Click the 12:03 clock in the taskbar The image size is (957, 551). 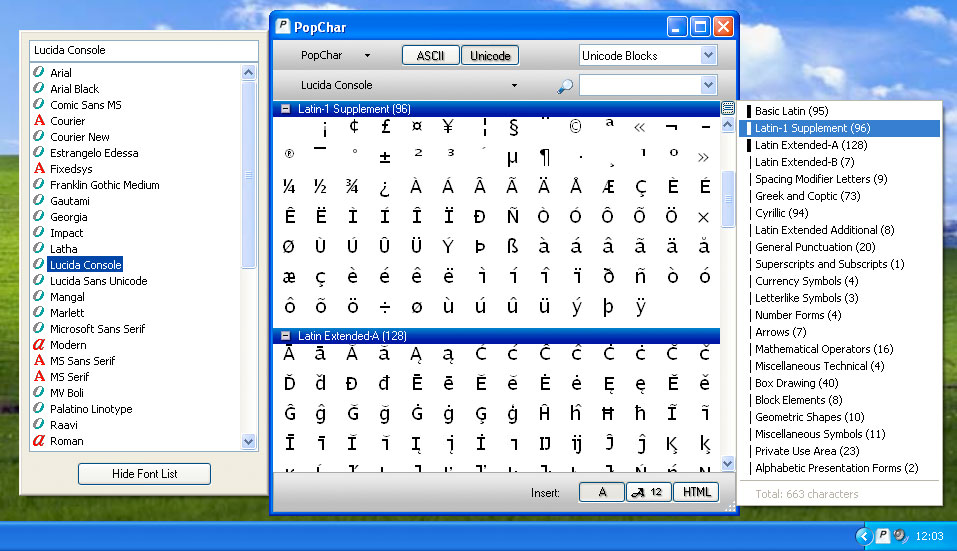click(x=930, y=536)
